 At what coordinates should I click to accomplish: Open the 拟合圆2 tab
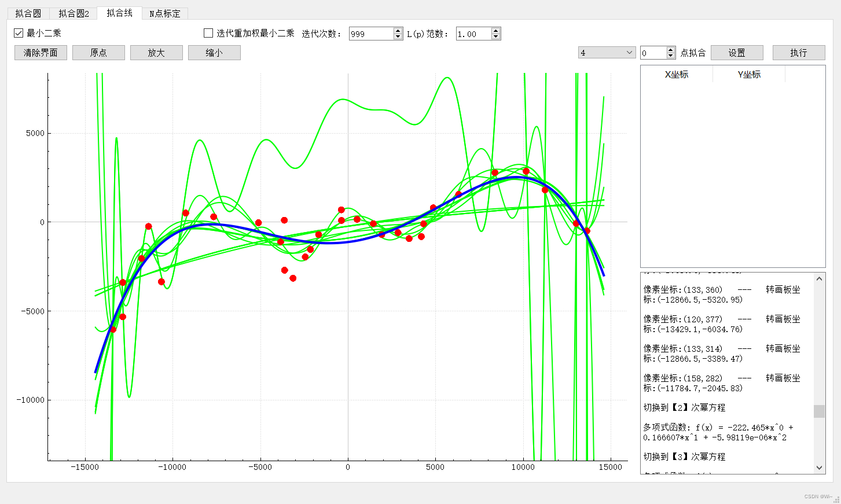pyautogui.click(x=74, y=13)
